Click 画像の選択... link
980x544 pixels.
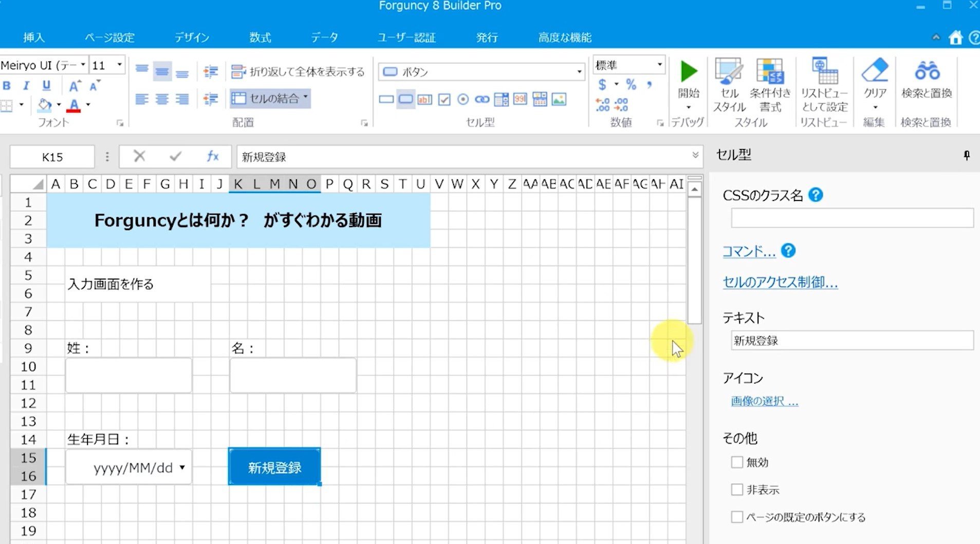click(765, 401)
